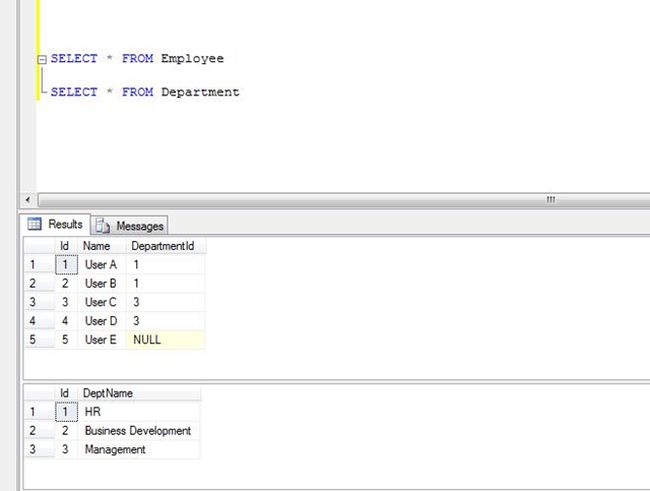Open the Results tab
Viewport: 650px width, 491px height.
tap(55, 224)
